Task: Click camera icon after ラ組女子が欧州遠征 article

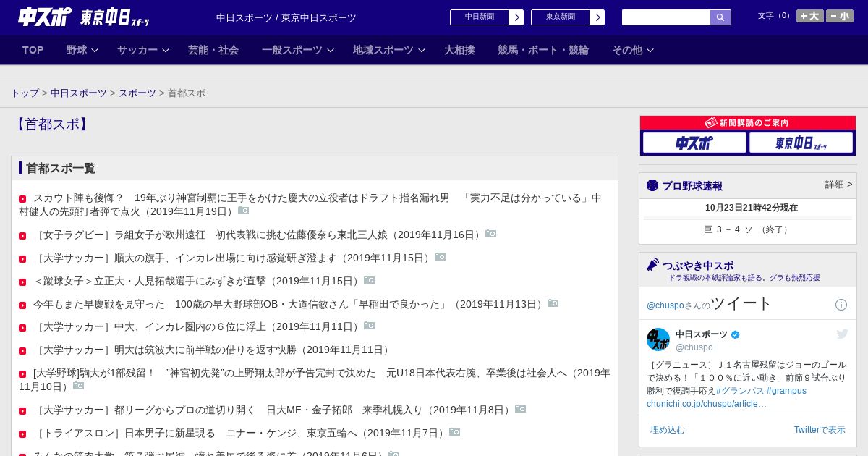Action: tap(491, 234)
